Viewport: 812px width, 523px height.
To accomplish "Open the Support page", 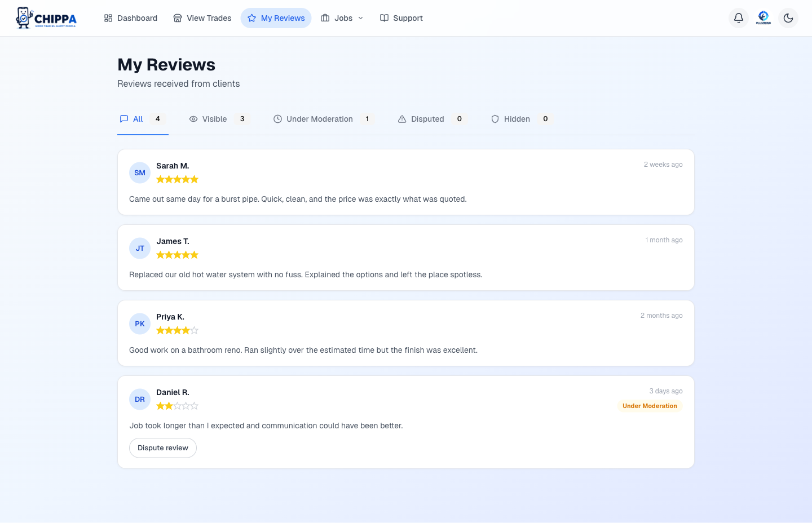I will tap(401, 18).
